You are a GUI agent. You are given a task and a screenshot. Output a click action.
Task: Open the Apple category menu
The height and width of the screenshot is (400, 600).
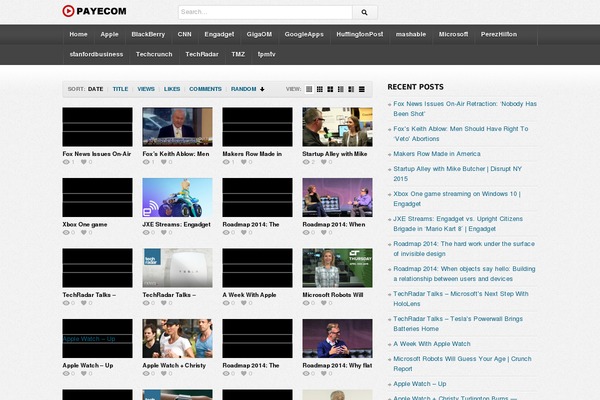coord(109,34)
